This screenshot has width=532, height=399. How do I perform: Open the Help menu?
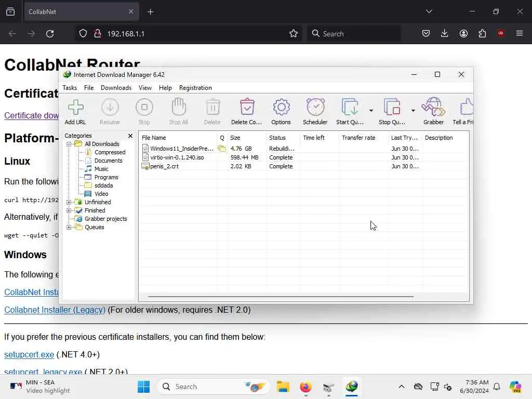[165, 88]
